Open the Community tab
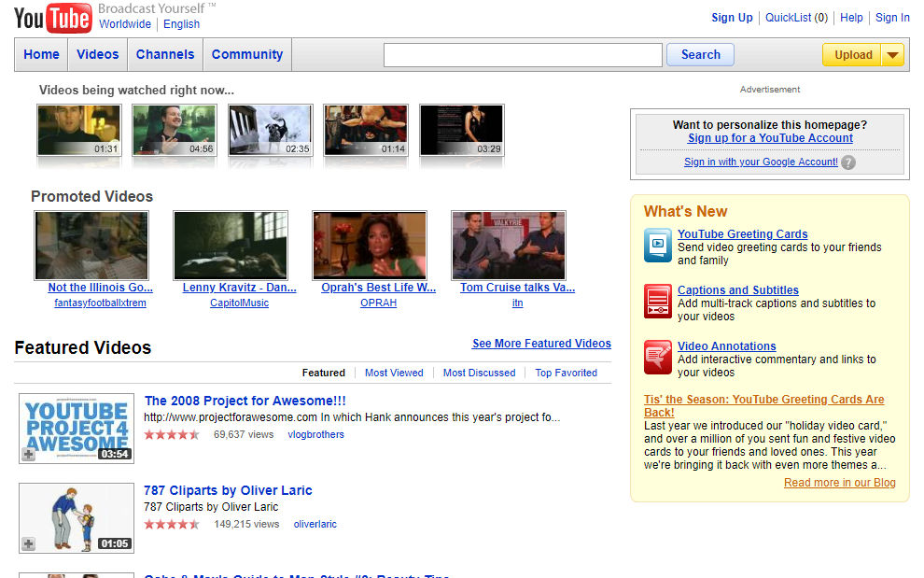The width and height of the screenshot is (924, 578). point(247,54)
